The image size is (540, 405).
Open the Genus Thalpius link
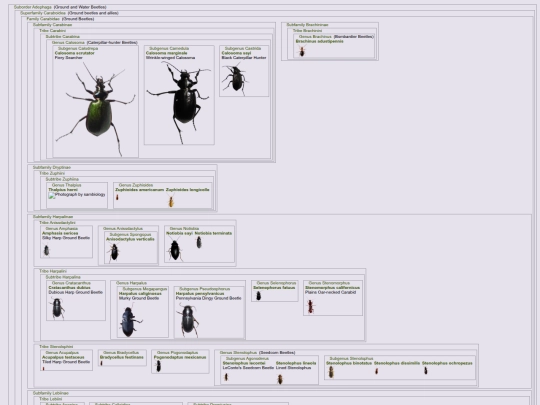(x=66, y=185)
